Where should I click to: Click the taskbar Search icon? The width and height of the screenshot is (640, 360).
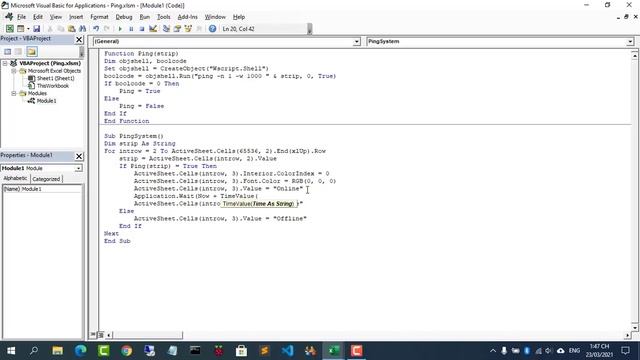coord(34,351)
